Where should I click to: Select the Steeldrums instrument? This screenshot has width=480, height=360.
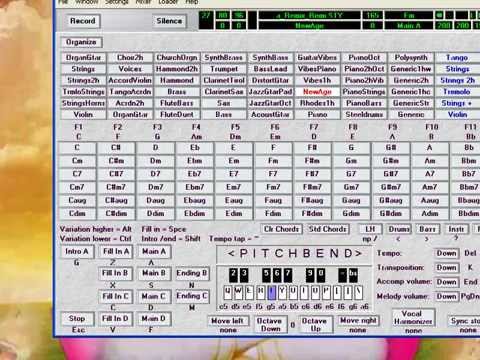(364, 114)
